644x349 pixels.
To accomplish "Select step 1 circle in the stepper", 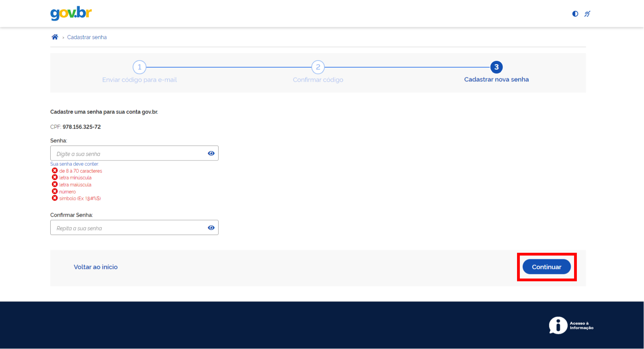I will click(x=140, y=67).
